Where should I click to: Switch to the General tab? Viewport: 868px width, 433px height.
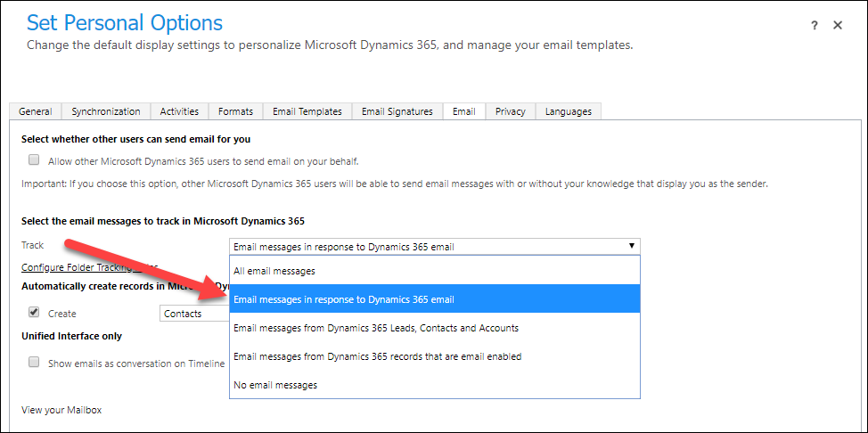[36, 111]
